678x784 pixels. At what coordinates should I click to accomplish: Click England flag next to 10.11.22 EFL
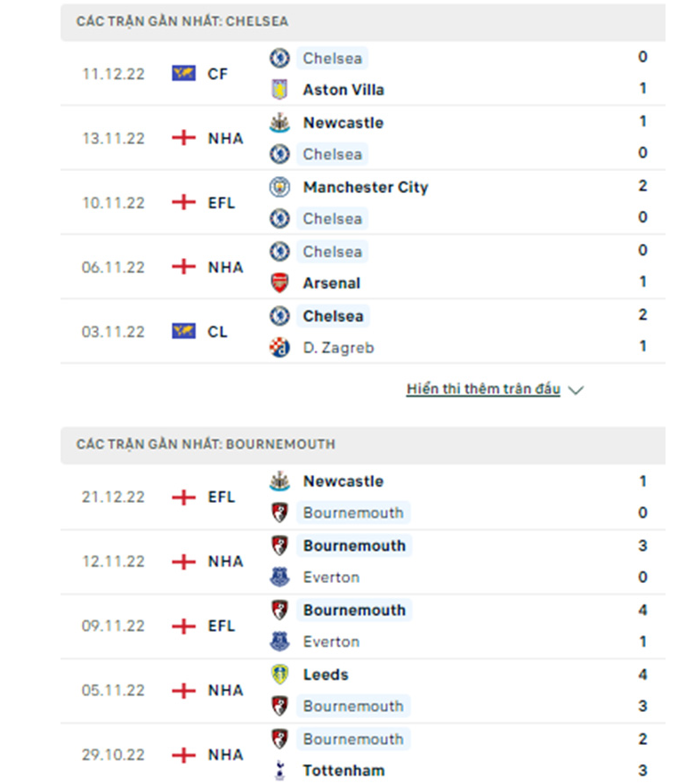tap(183, 203)
